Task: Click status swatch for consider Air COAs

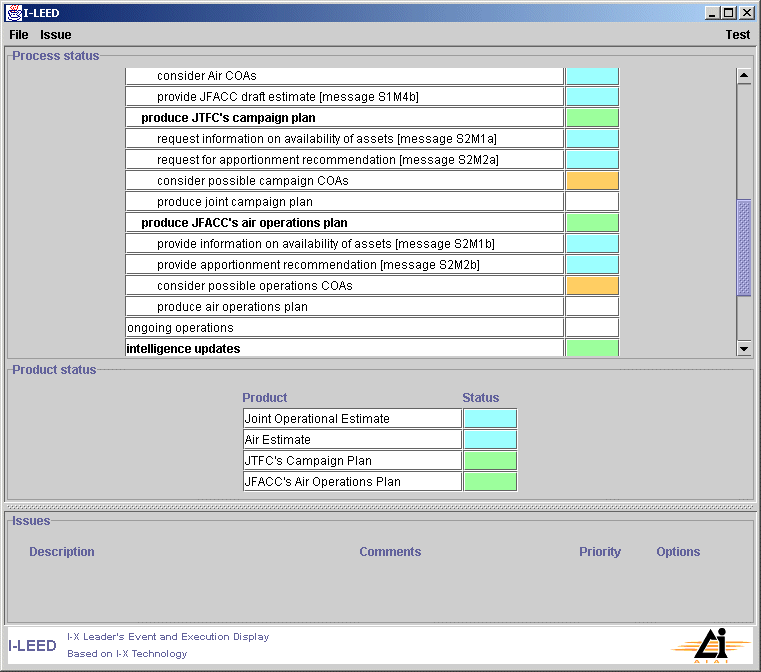Action: click(592, 76)
